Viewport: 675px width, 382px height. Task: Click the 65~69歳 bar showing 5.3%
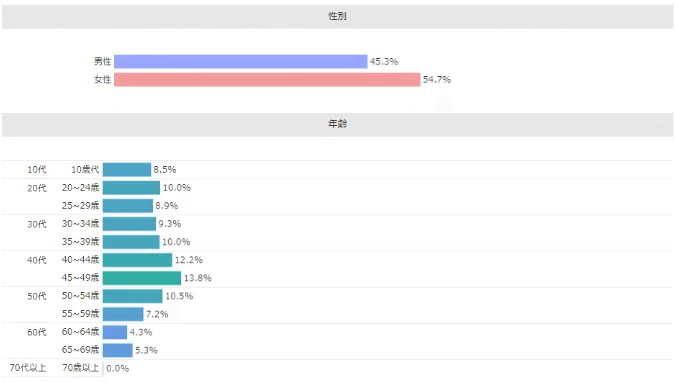click(118, 351)
